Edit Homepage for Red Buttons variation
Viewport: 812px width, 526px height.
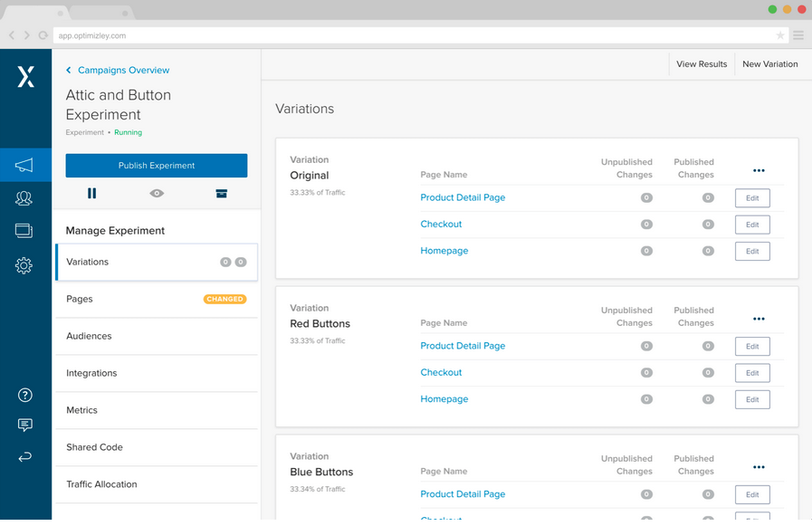pyautogui.click(x=752, y=399)
